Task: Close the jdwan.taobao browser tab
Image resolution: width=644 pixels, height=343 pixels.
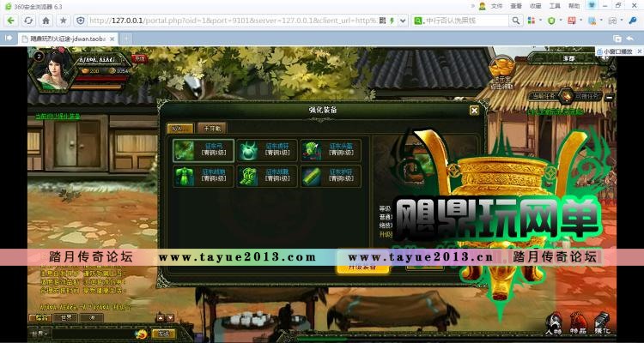Action: [112, 39]
